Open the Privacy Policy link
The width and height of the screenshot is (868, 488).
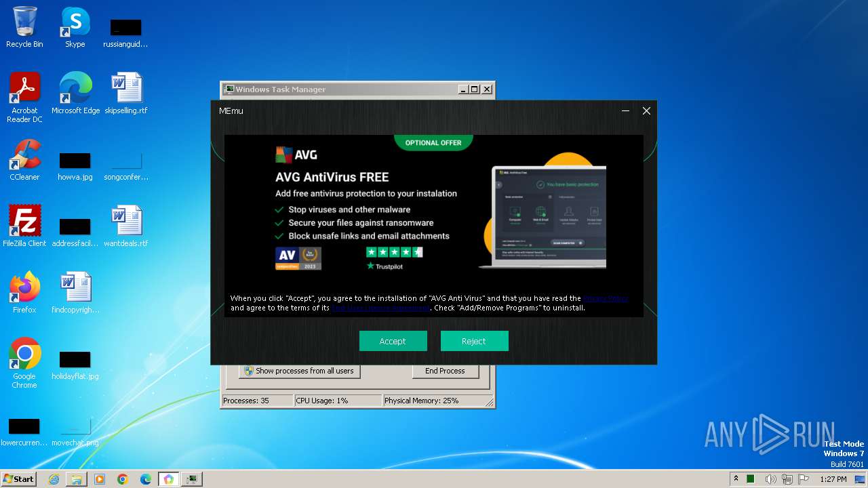606,298
